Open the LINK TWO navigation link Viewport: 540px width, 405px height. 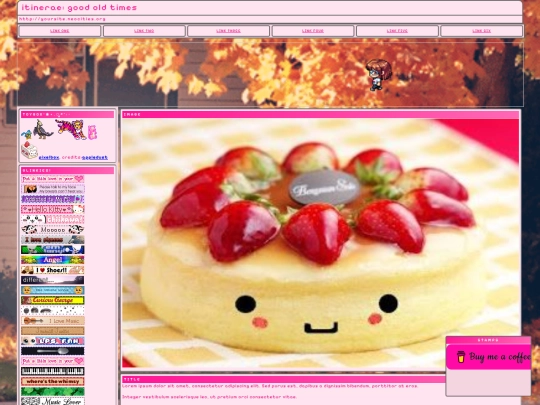coord(144,31)
